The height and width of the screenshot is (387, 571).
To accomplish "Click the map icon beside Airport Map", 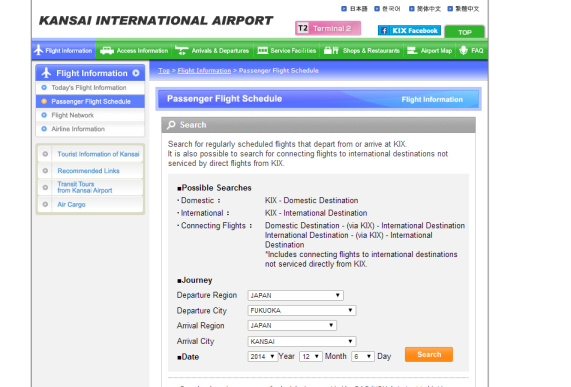I will click(x=412, y=50).
